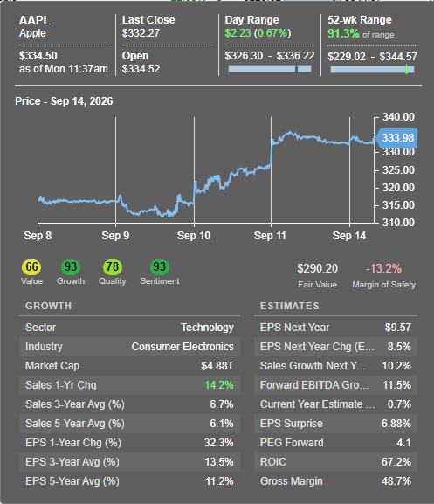
Task: Select the Sales 1-Yr Chg row
Action: 129,385
